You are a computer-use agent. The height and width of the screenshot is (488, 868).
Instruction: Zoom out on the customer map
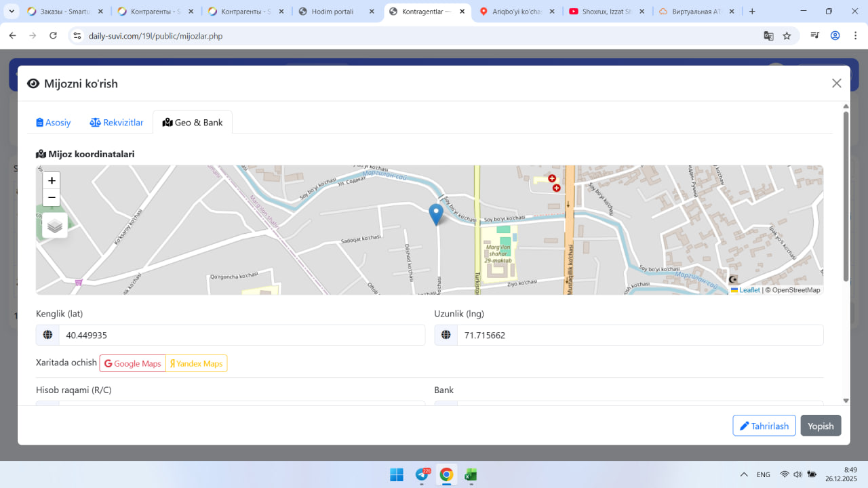point(52,198)
